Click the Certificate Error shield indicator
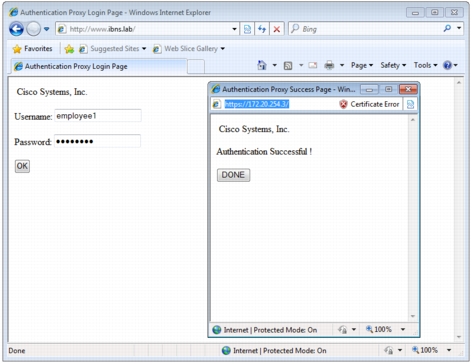 click(x=369, y=104)
